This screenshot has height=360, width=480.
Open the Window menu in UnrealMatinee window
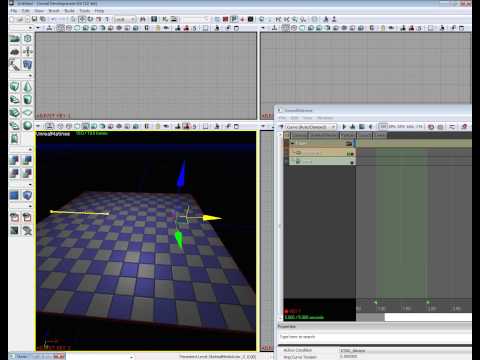point(325,118)
